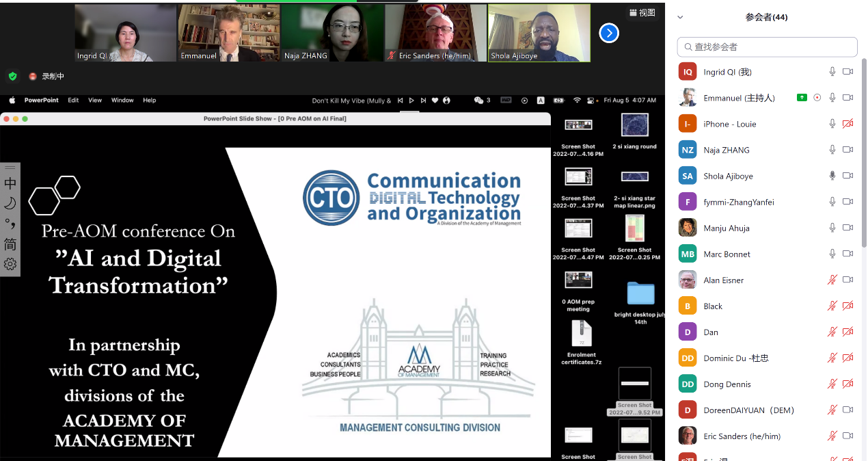
Task: Select Manju Ahuja's photo avatar
Action: 688,228
